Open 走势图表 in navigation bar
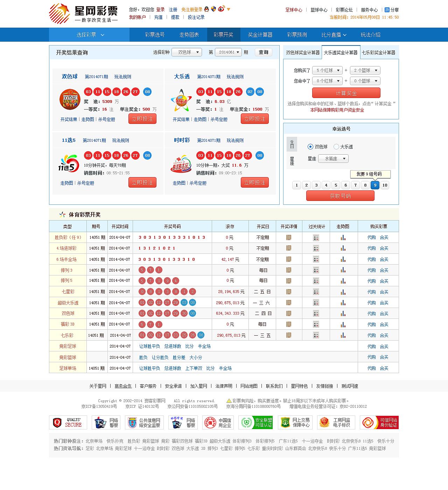The image size is (448, 490). tap(189, 35)
